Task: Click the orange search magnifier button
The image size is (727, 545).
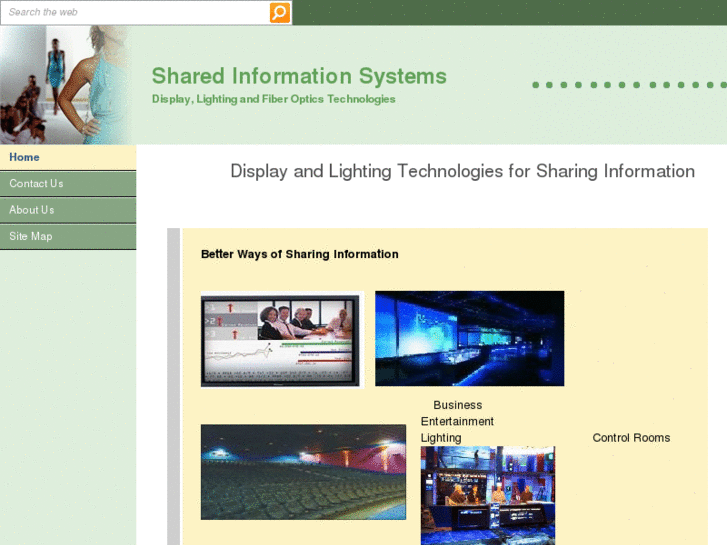Action: point(280,13)
